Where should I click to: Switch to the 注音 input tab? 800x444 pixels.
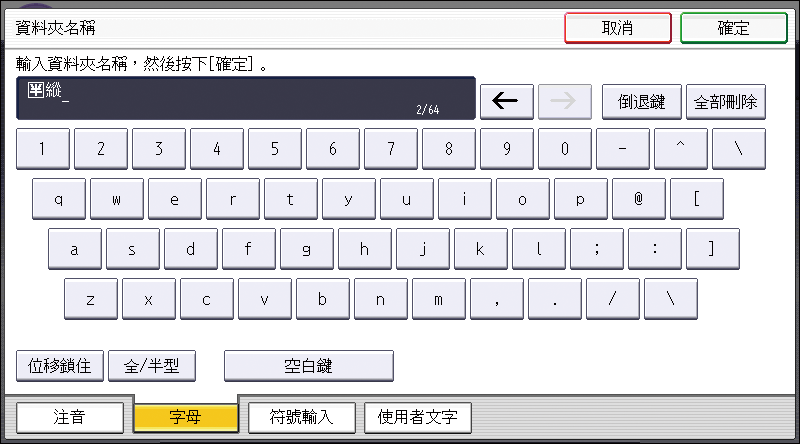69,416
